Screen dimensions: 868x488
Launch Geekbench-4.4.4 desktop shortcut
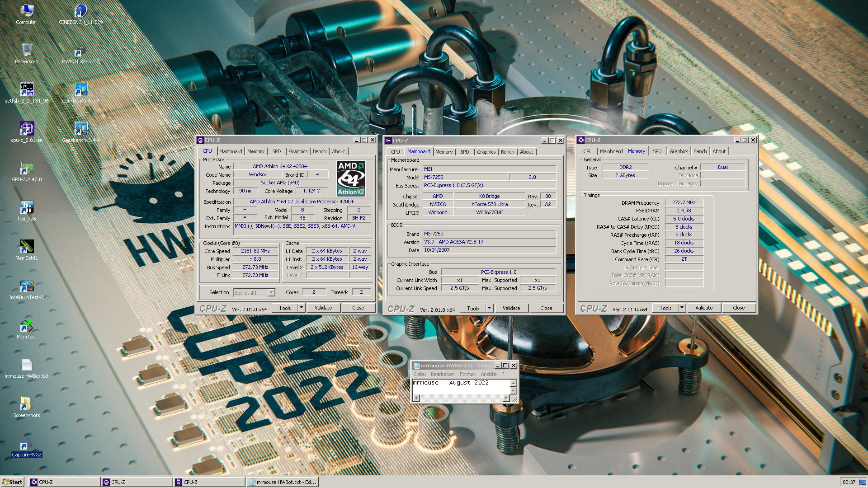(x=81, y=93)
